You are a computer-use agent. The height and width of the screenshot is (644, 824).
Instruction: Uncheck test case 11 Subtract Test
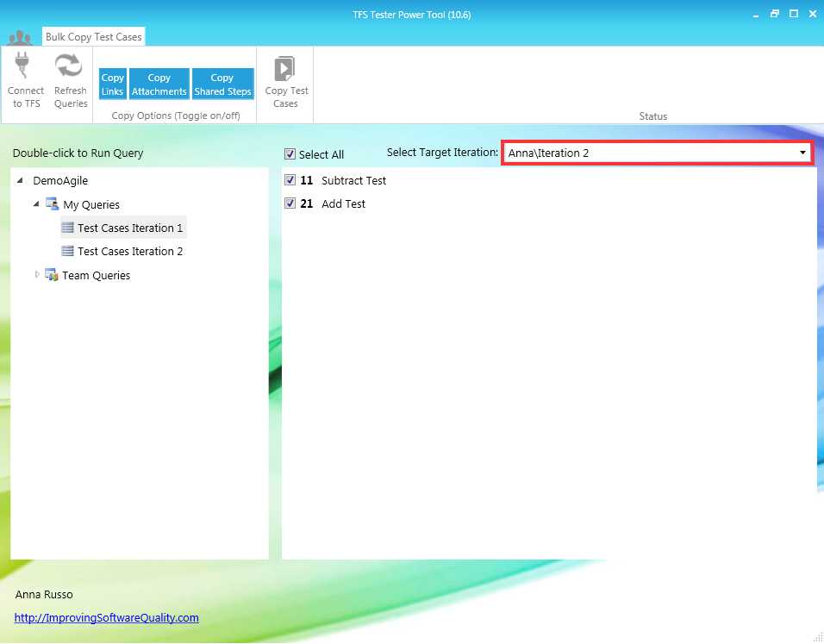click(x=290, y=180)
